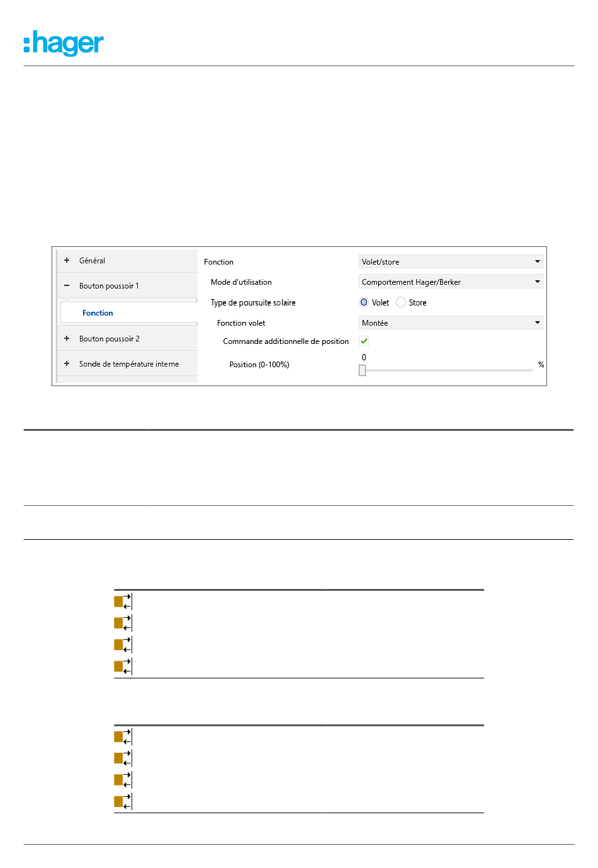Open the Général menu item
598x868 pixels.
92,260
